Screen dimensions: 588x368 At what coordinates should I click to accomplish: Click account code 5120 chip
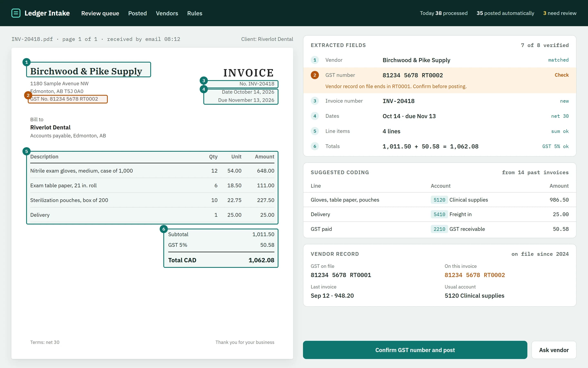tap(439, 200)
